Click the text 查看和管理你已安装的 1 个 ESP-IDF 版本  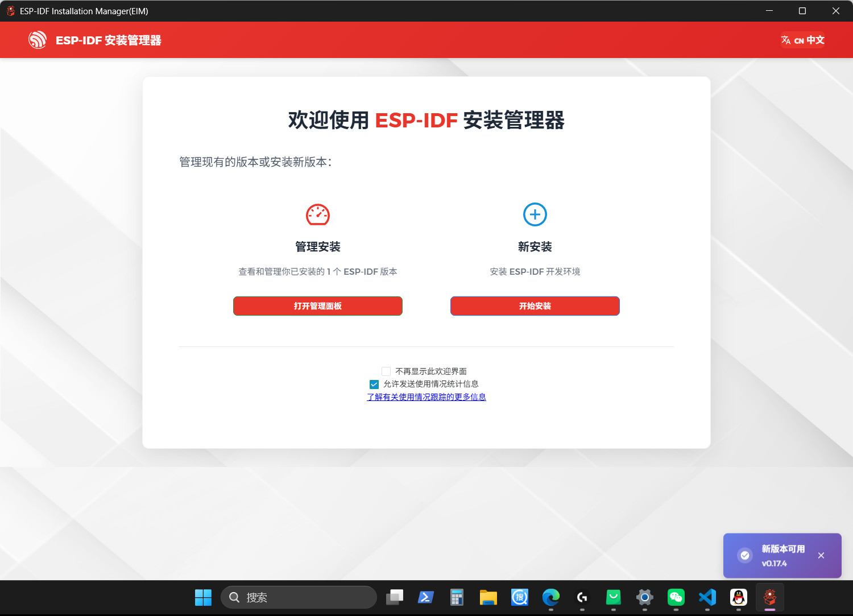coord(318,272)
